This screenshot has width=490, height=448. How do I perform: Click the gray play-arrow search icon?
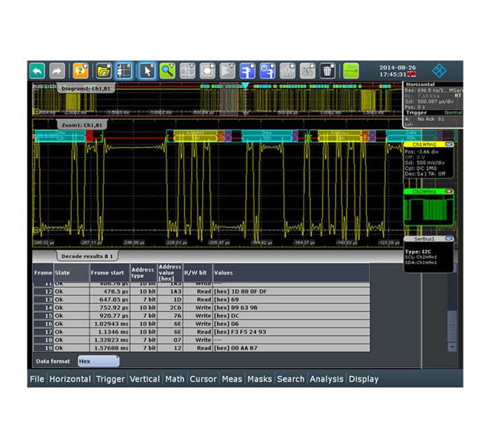pos(227,71)
